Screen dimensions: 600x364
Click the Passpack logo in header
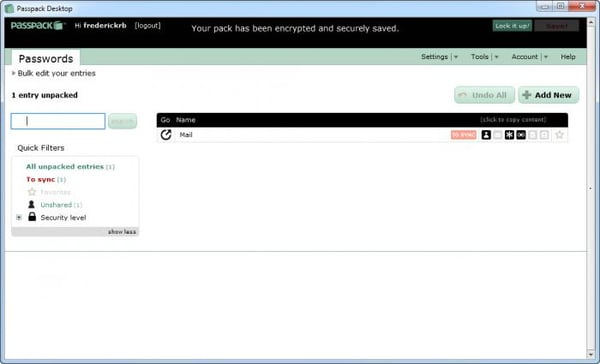pyautogui.click(x=37, y=26)
